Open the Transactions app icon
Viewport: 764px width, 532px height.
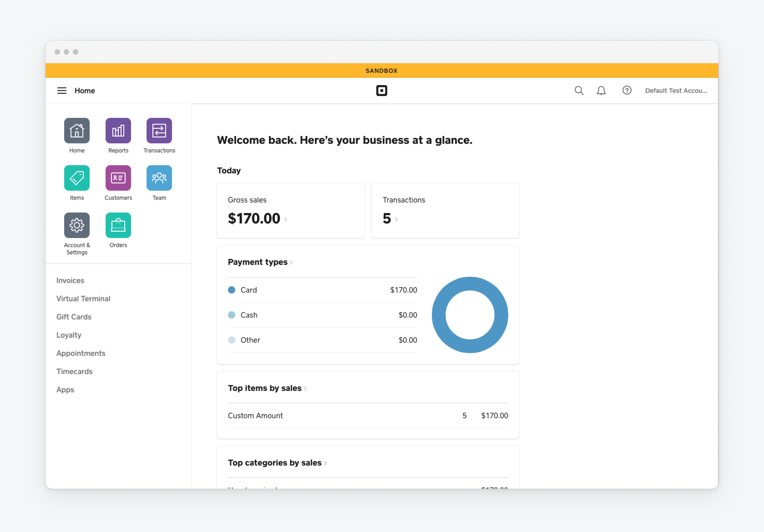point(159,130)
